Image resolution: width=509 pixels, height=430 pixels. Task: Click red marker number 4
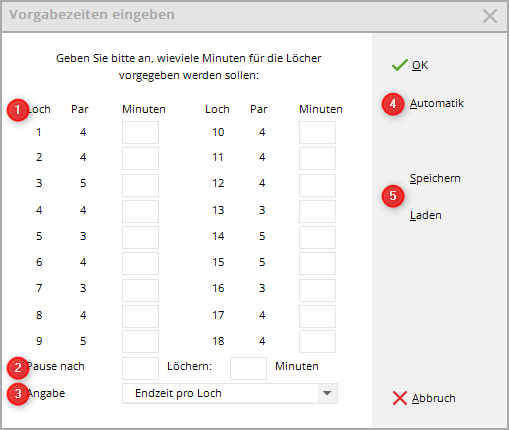click(393, 104)
